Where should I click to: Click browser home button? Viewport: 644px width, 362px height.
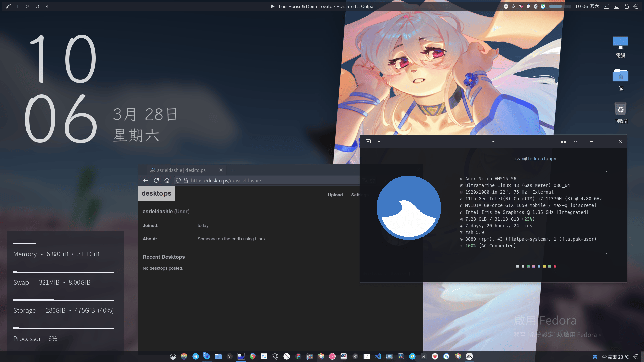tap(167, 180)
